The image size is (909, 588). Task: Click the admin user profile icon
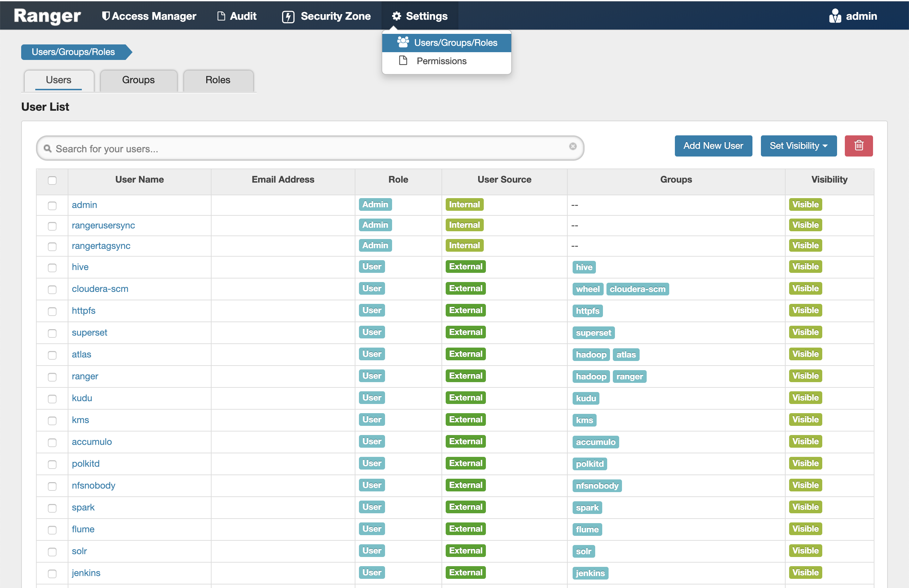[835, 16]
